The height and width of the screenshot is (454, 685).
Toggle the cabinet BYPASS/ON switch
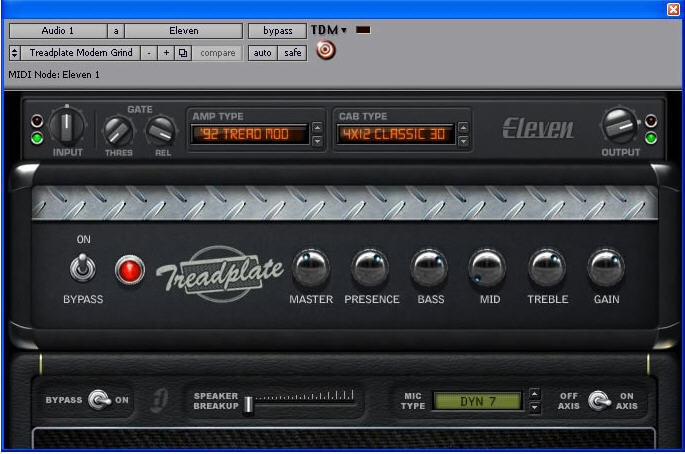click(100, 400)
